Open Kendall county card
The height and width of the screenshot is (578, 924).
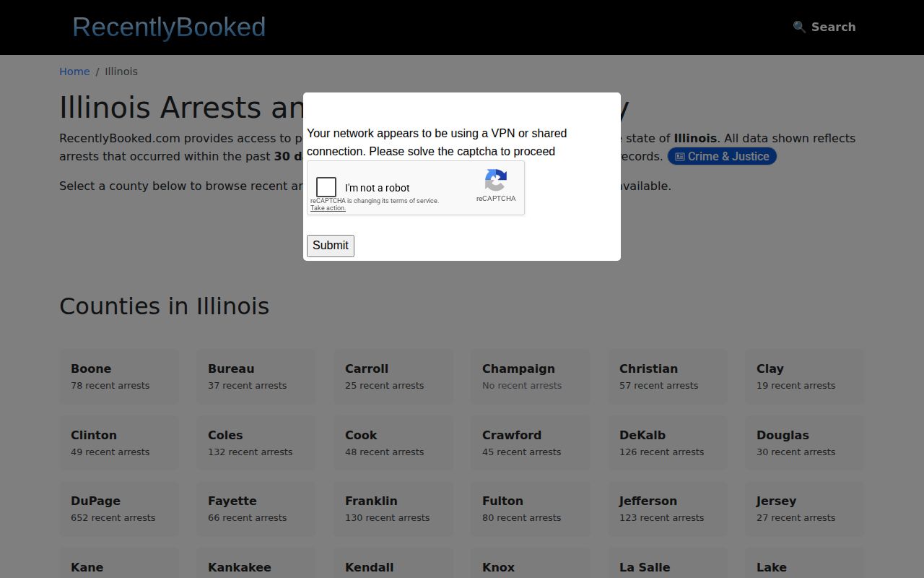[393, 563]
